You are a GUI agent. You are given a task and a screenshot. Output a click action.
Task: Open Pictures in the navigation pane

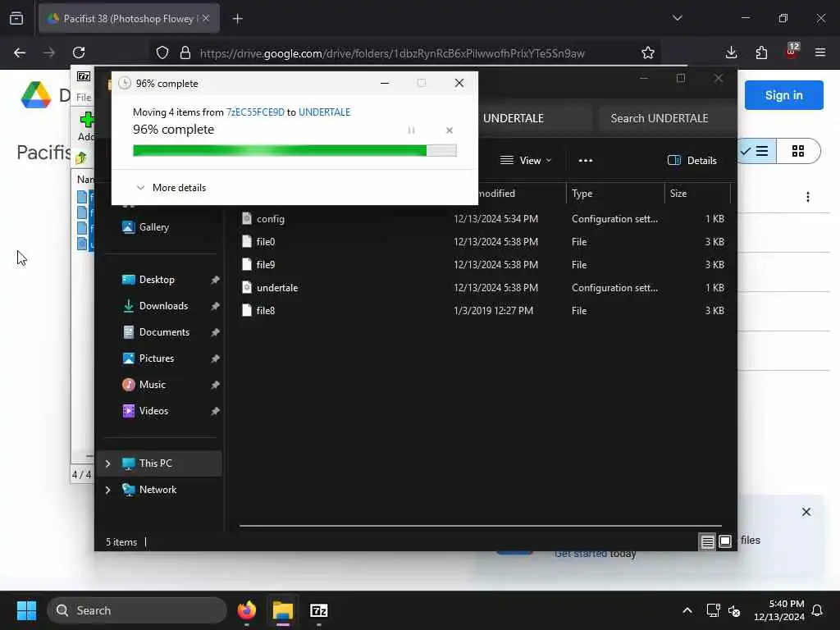157,358
